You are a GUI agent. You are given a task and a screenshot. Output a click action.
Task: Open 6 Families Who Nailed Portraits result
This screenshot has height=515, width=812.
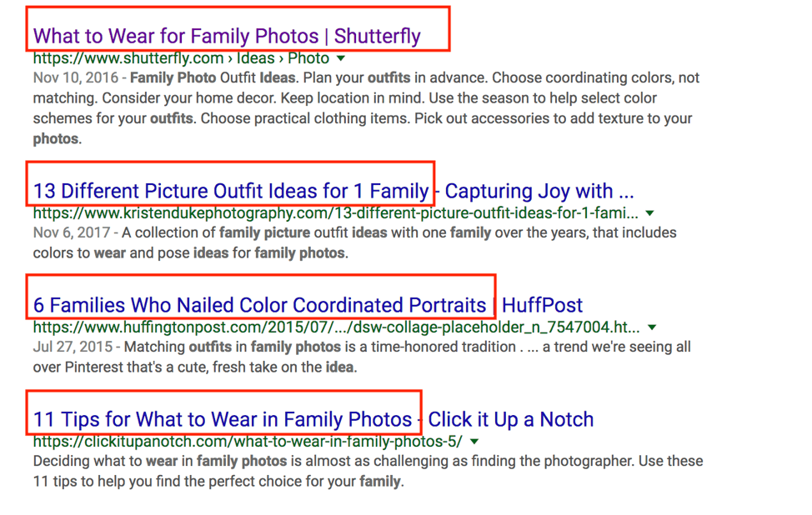pos(259,305)
